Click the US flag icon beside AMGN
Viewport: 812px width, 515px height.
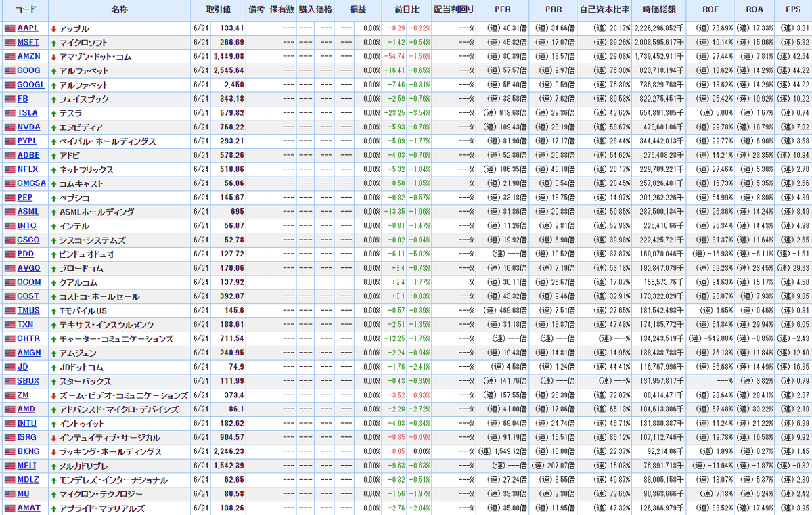click(x=9, y=353)
